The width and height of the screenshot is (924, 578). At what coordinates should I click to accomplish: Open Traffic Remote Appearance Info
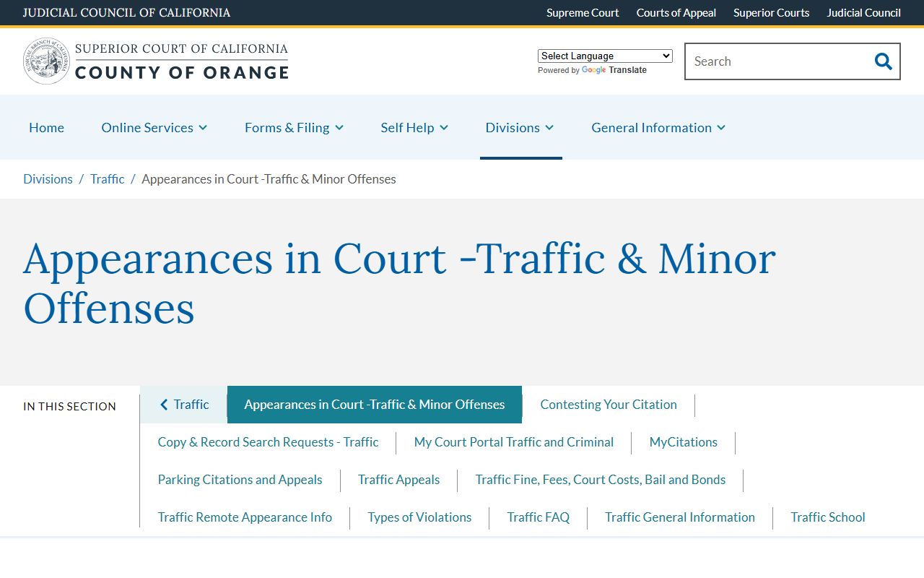(245, 517)
